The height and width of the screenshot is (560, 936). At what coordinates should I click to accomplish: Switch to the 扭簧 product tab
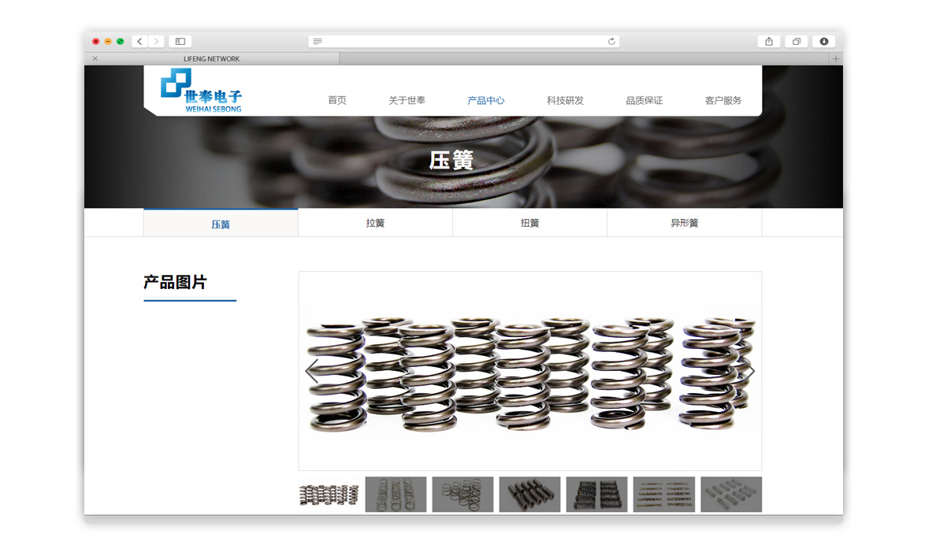click(x=530, y=223)
